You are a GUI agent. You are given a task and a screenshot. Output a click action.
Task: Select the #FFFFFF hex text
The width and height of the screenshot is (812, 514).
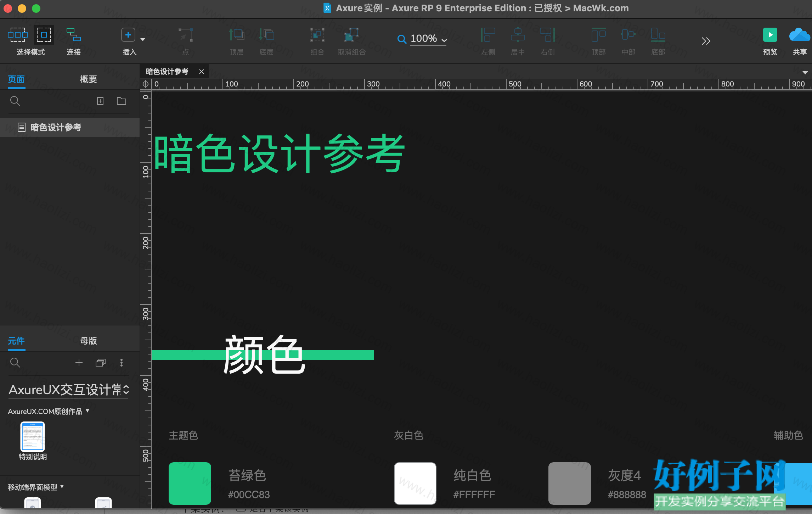(474, 495)
